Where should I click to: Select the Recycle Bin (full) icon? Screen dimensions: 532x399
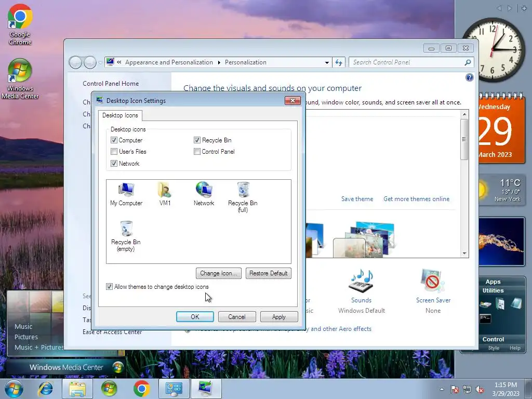[x=243, y=197]
